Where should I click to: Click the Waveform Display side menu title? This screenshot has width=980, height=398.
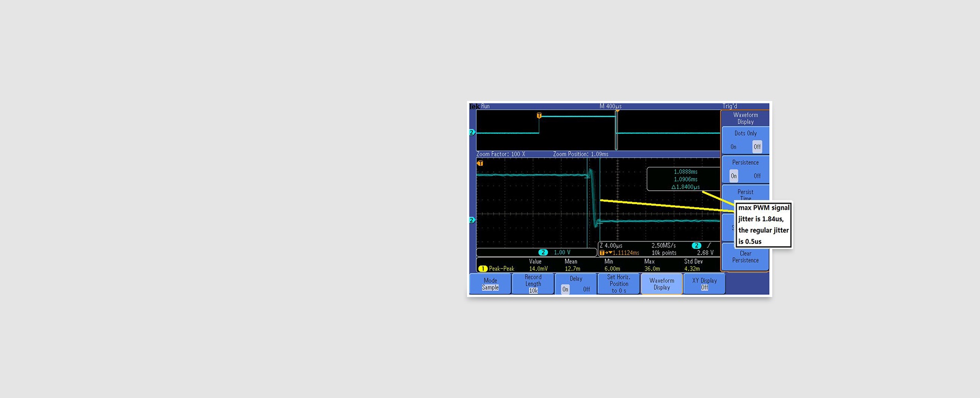745,118
